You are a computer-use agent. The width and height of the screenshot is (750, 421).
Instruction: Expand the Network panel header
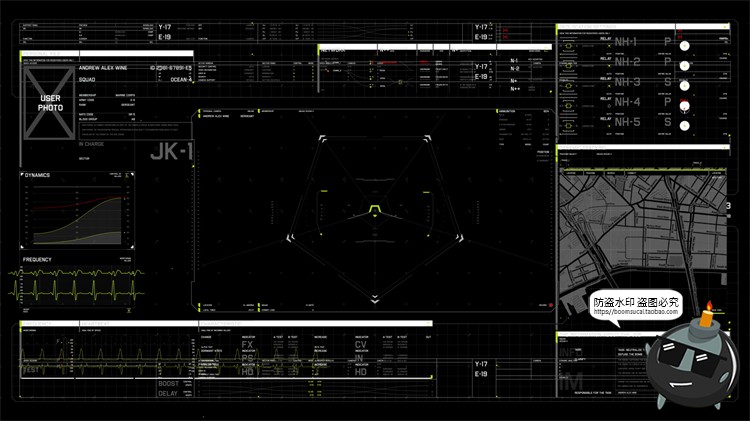(x=334, y=47)
